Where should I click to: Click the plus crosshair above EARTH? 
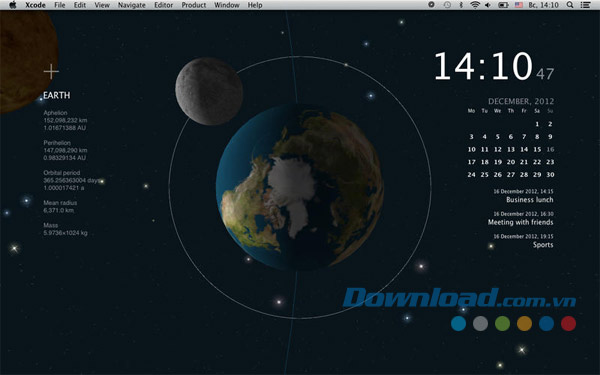[51, 72]
